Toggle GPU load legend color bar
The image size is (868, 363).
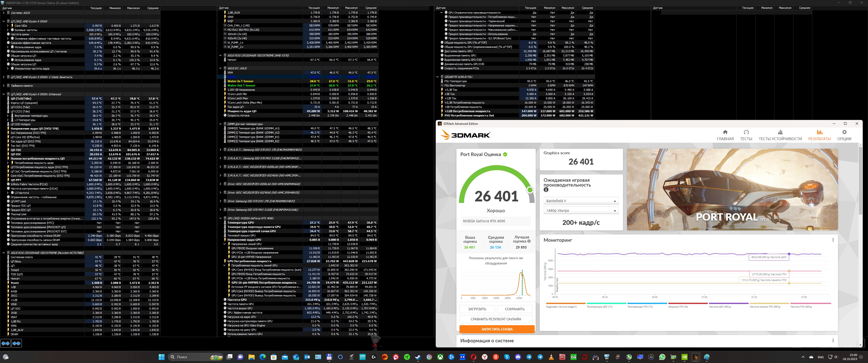pyautogui.click(x=688, y=304)
